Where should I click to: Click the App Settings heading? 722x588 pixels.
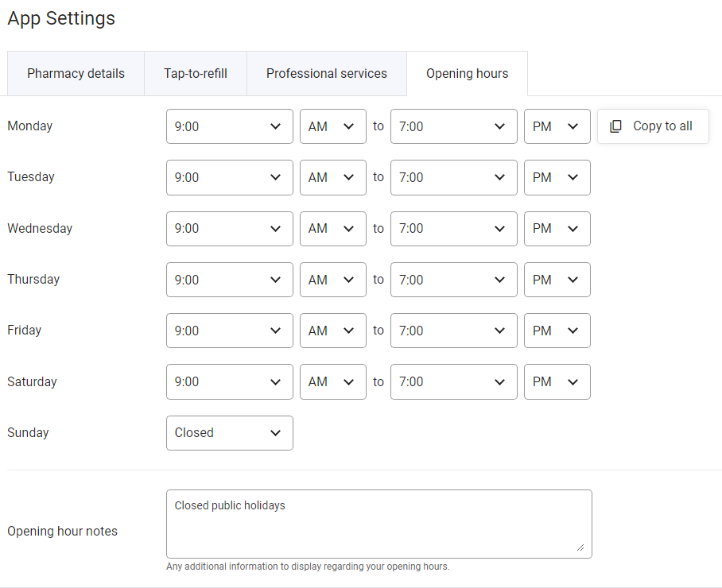(61, 18)
